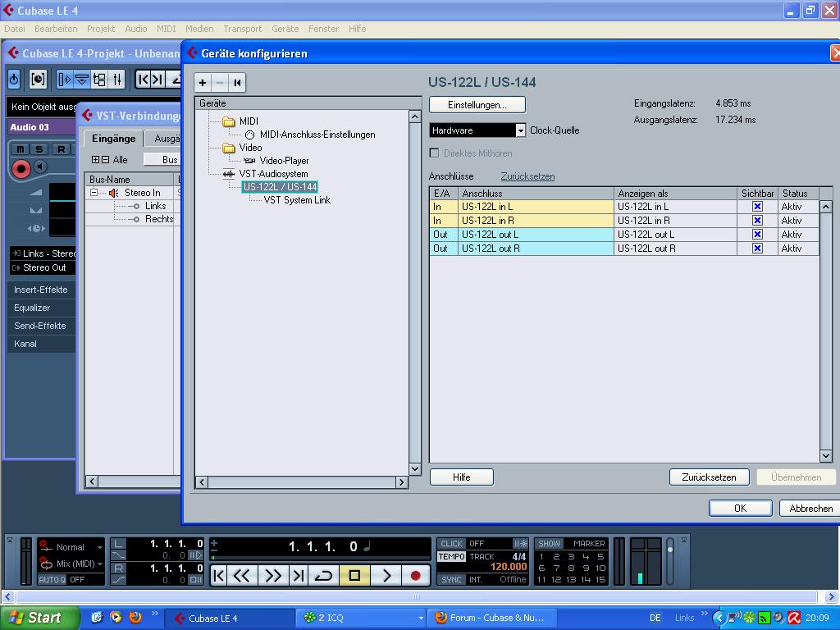Screen dimensions: 840x630
Task: Click the Hilfe button in device dialog
Action: point(461,477)
